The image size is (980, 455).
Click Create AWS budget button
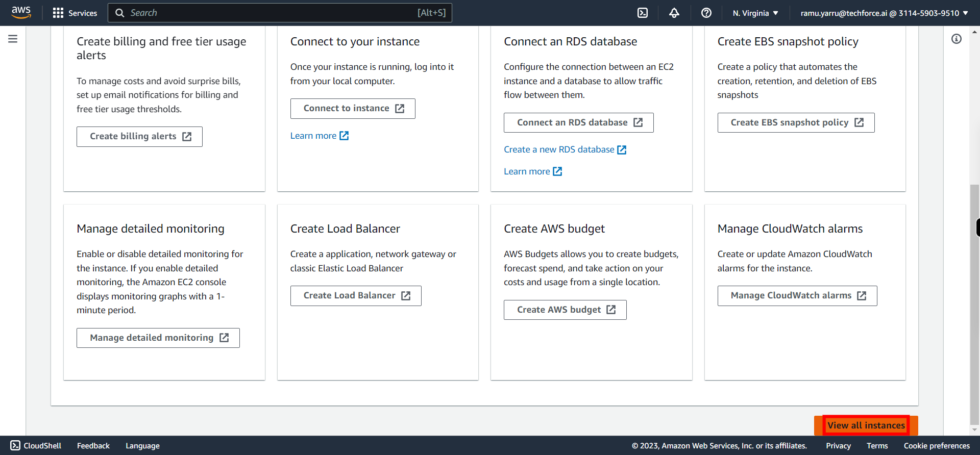[565, 310]
